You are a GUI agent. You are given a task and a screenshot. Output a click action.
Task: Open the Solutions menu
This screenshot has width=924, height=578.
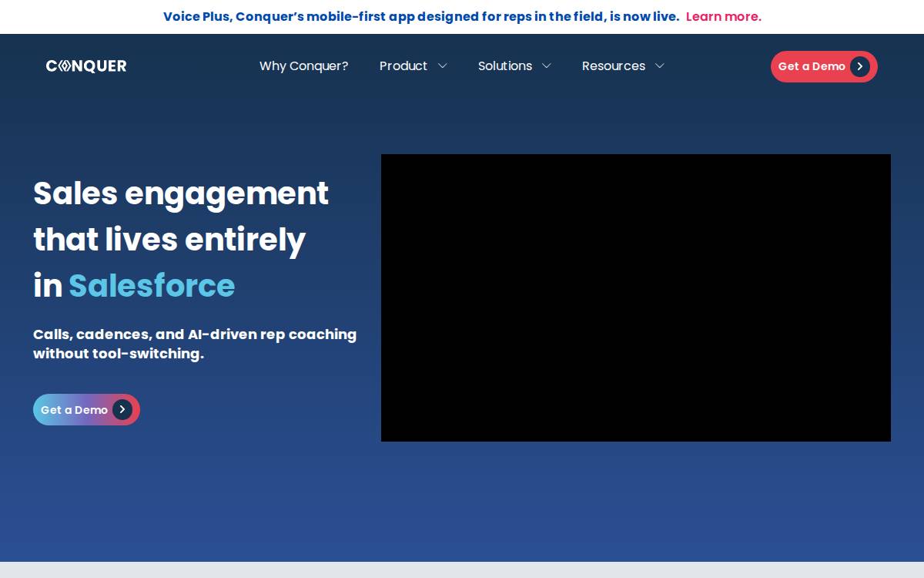click(x=505, y=66)
